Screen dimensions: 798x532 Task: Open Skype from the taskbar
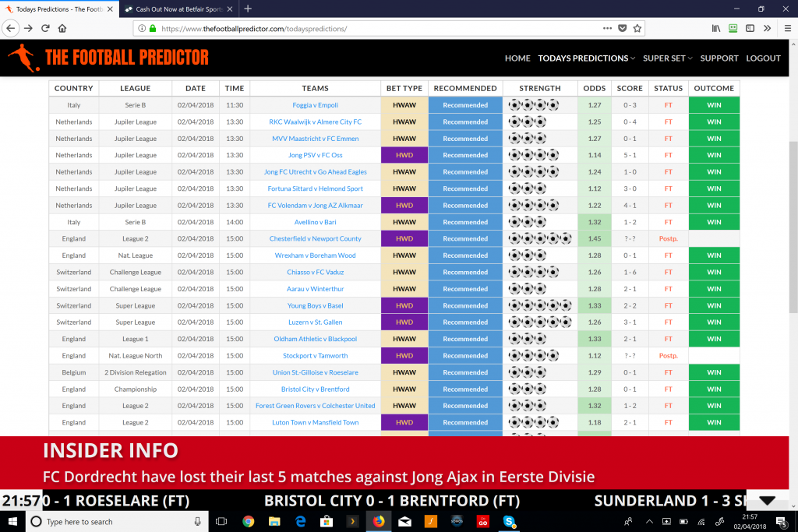(x=508, y=522)
